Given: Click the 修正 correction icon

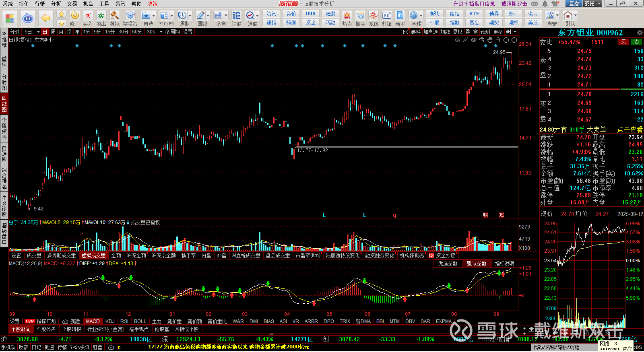Looking at the screenshot, I should coord(75,16).
